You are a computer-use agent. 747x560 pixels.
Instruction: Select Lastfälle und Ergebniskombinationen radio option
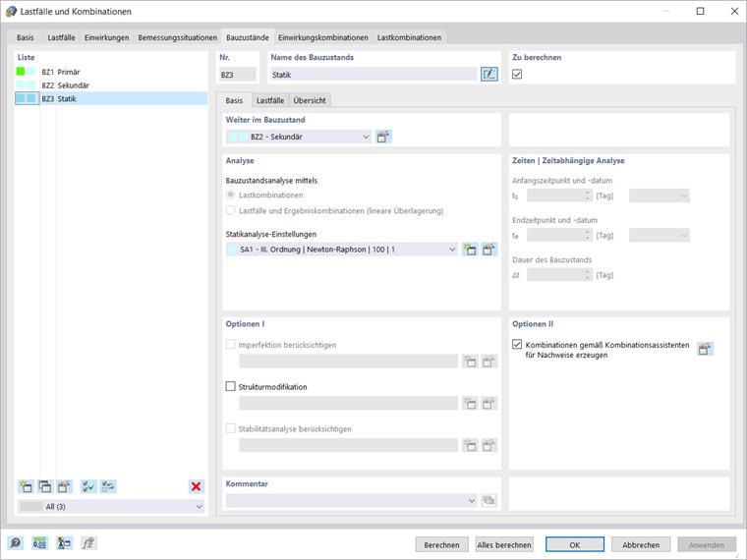(x=231, y=210)
